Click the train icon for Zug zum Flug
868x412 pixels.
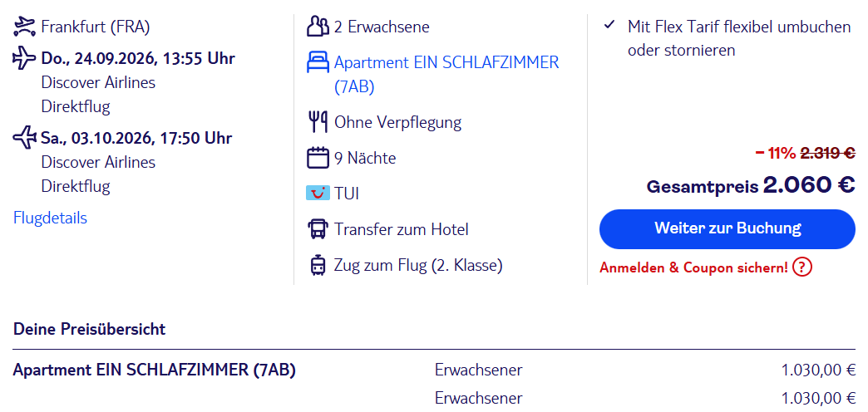point(318,266)
